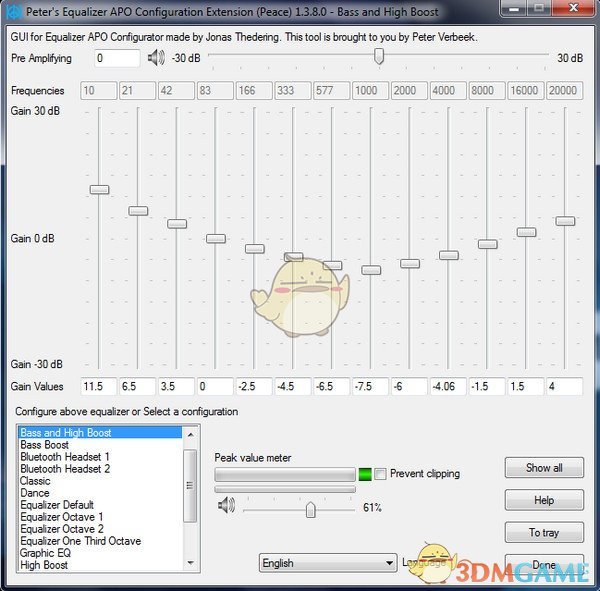
Task: Select the Bass Boost configuration
Action: (x=100, y=445)
